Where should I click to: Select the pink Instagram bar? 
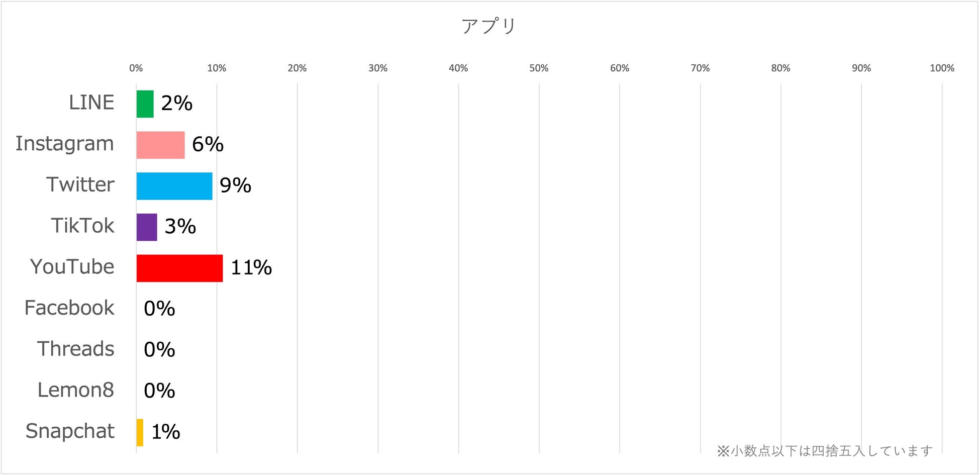(160, 145)
